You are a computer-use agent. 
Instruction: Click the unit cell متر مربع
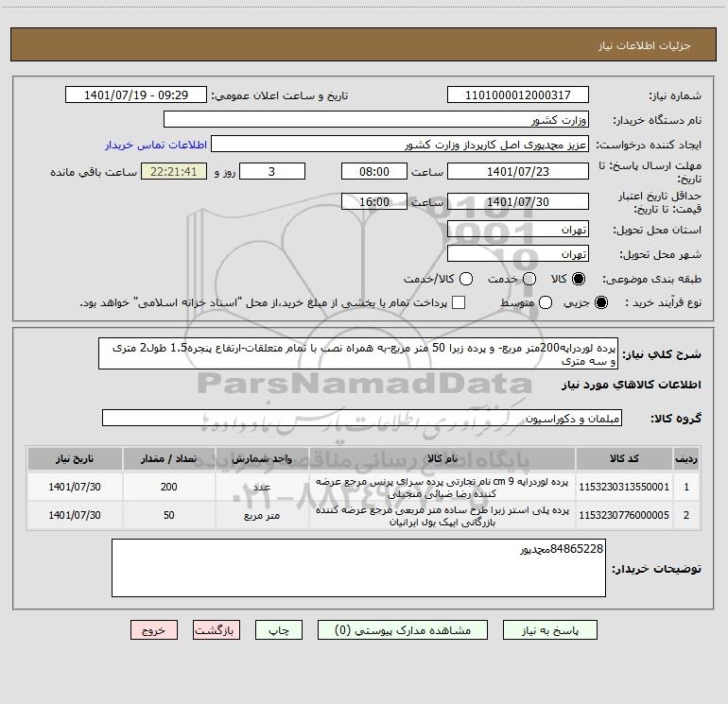262,516
